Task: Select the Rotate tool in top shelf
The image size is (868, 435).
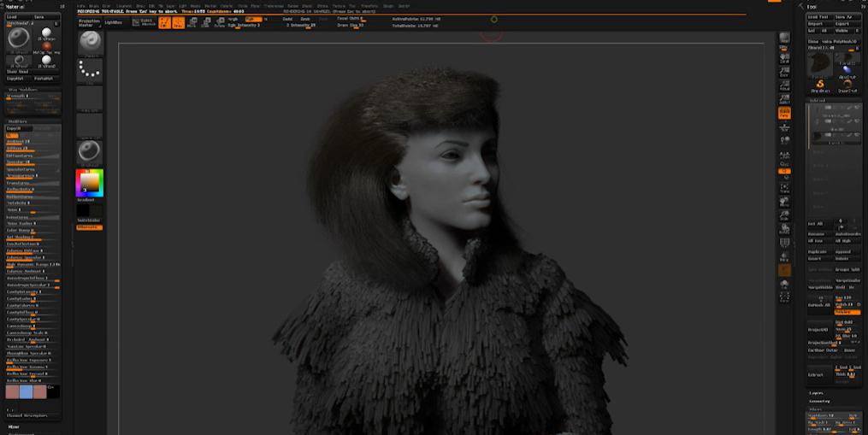Action: click(x=221, y=23)
